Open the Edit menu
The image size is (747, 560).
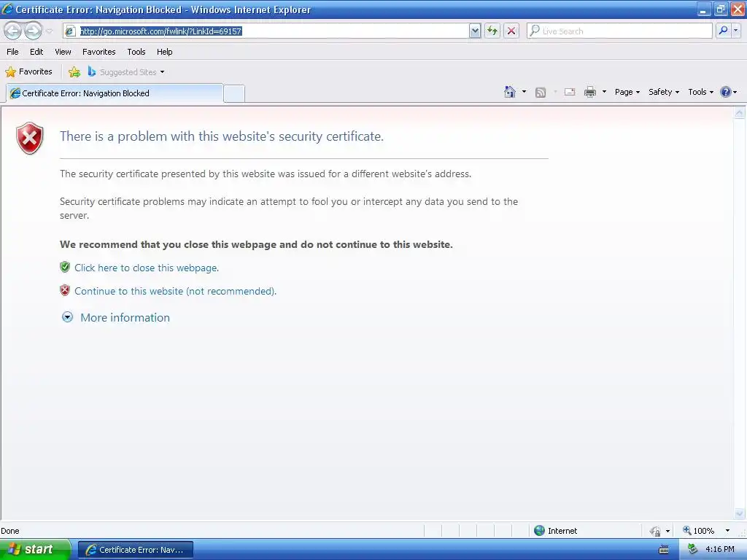pos(36,52)
